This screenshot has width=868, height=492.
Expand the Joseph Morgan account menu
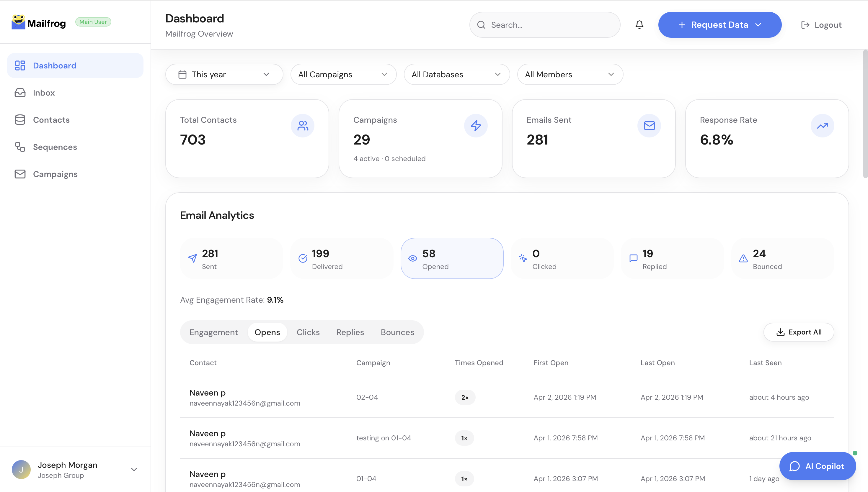point(134,469)
